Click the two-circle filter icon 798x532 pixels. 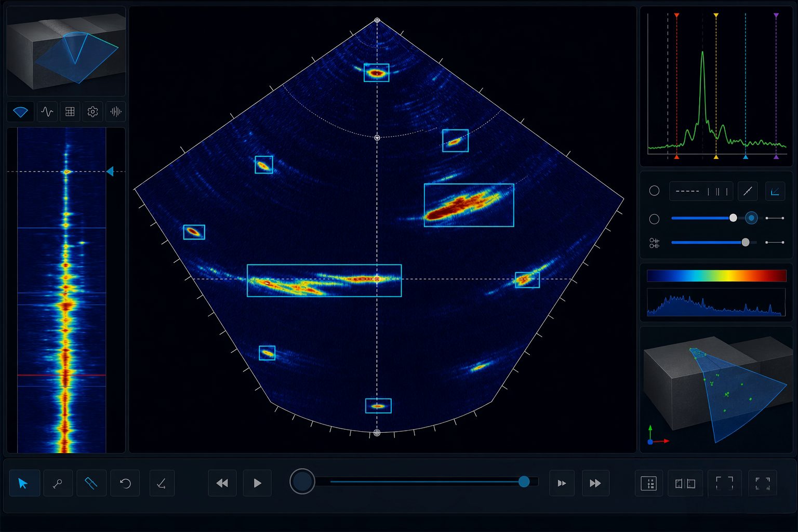pyautogui.click(x=655, y=243)
